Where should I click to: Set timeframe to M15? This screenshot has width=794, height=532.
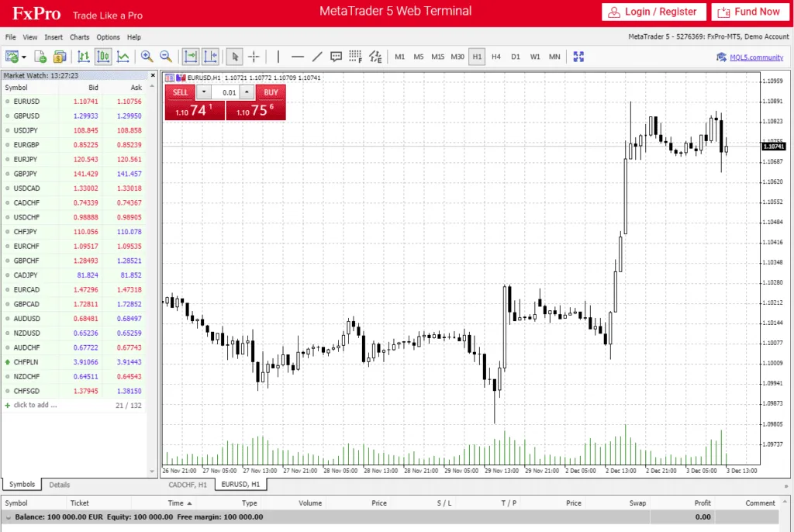[437, 57]
